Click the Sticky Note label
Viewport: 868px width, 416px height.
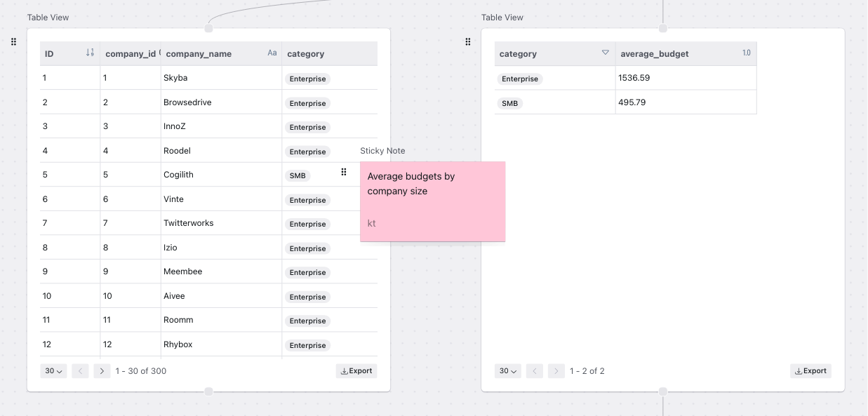coord(382,150)
